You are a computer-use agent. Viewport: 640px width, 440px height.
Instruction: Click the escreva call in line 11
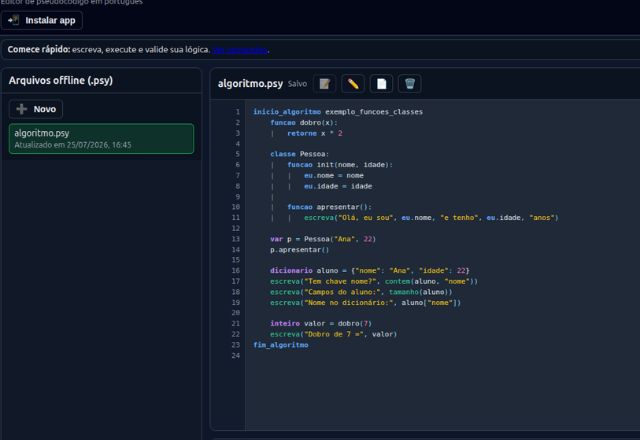coord(431,218)
